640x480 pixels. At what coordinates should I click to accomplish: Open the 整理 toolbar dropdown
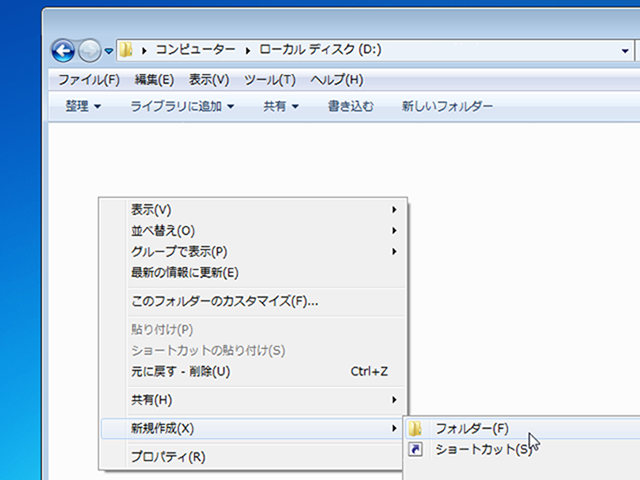(x=83, y=107)
